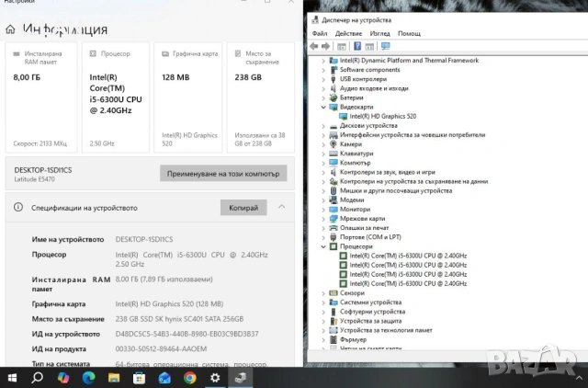The height and width of the screenshot is (388, 588).
Task: Expand the Монитори node
Action: (323, 210)
